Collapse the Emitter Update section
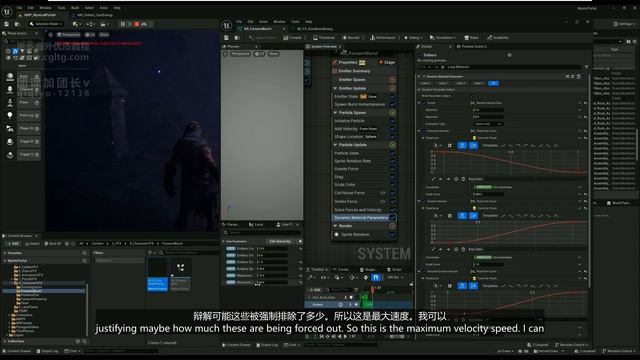The image size is (640, 360). 336,88
